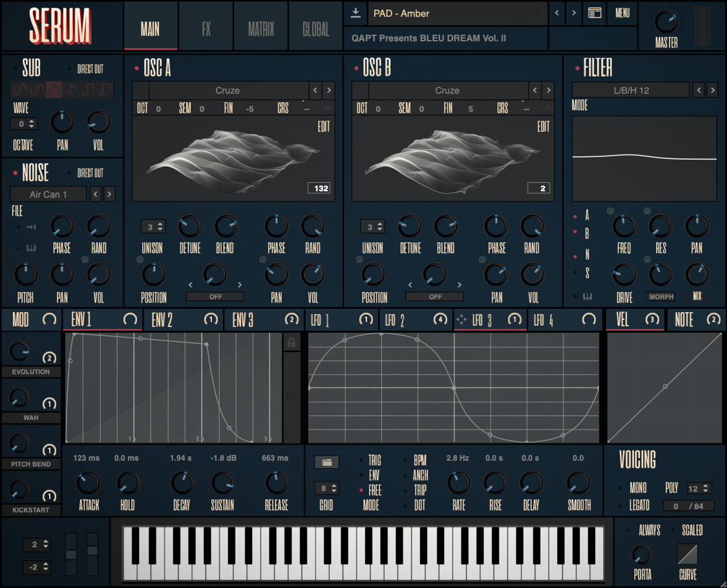Viewport: 727px width, 588px height.
Task: Change Poly voice count stepper
Action: click(699, 488)
